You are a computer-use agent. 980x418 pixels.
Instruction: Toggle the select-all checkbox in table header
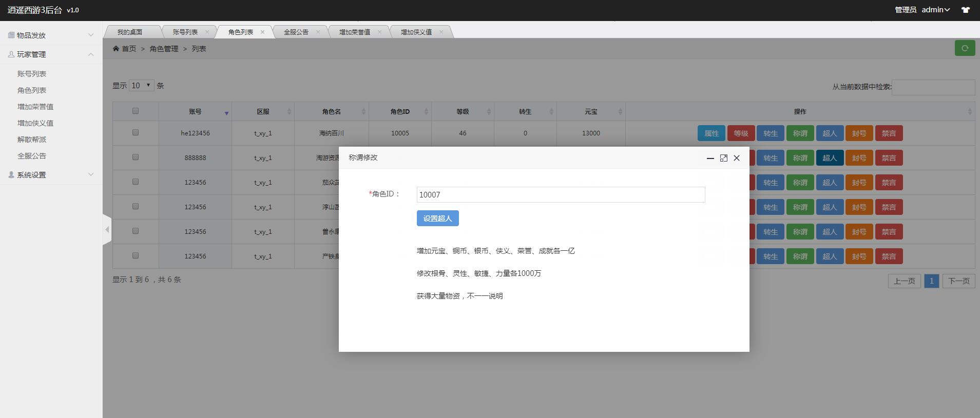(x=136, y=111)
